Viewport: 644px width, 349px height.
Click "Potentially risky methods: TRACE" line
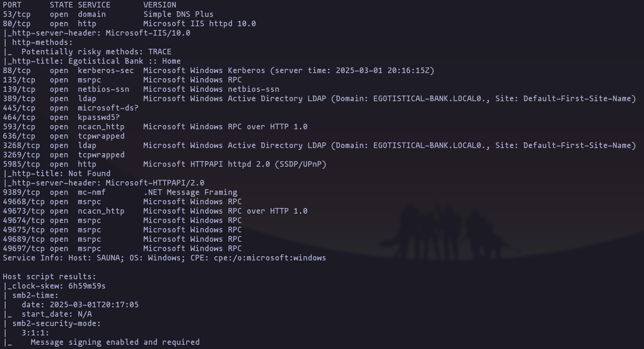(x=96, y=52)
